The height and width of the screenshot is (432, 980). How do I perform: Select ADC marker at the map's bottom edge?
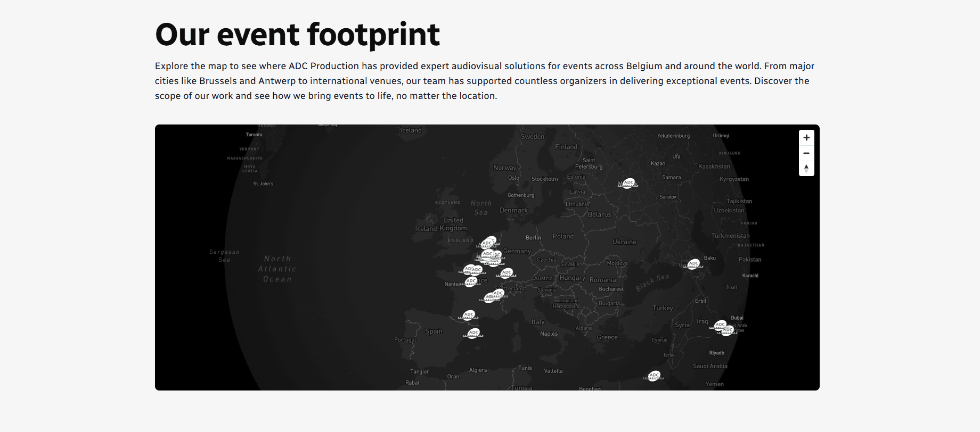[654, 376]
